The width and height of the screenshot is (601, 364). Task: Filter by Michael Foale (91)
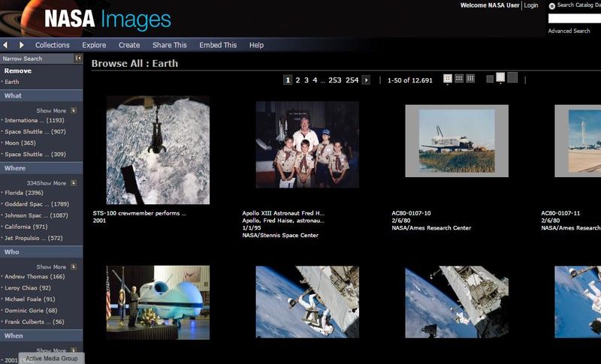30,299
